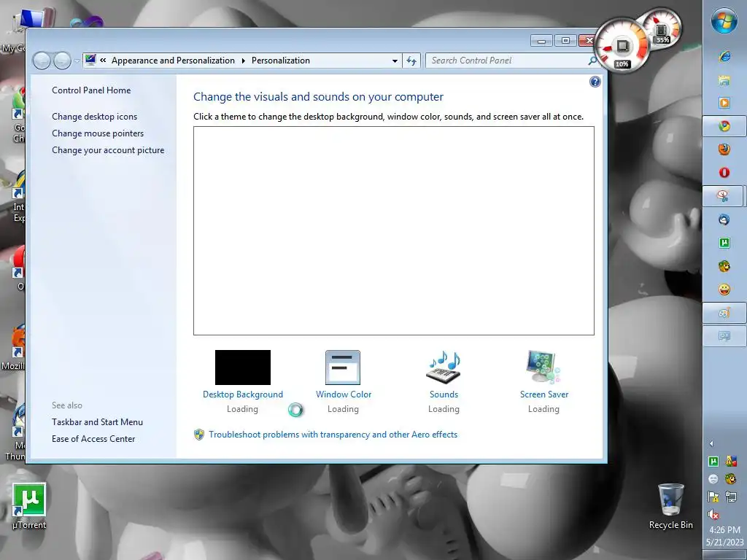This screenshot has width=747, height=560.
Task: Click the Personalization icon in the address bar
Action: 90,60
